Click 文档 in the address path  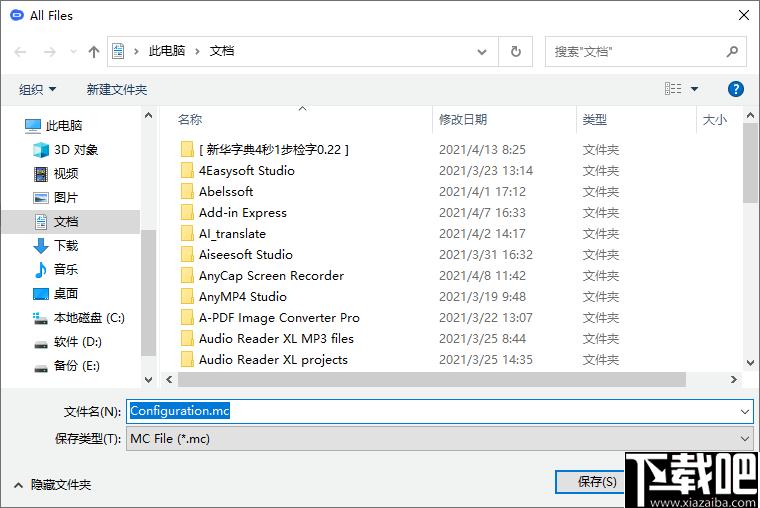click(222, 51)
